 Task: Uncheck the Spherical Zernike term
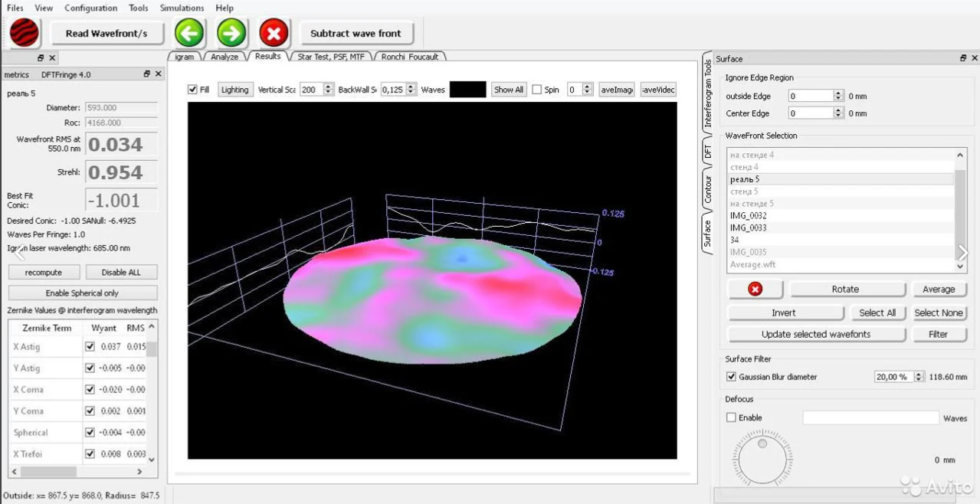tap(90, 432)
